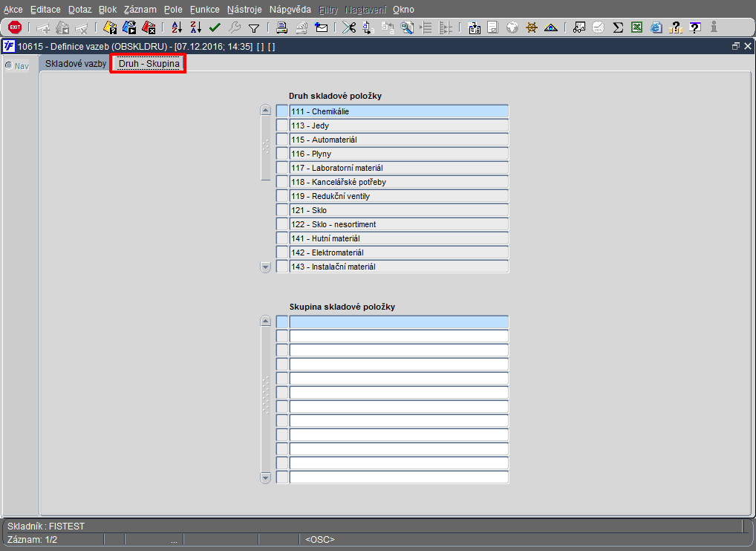Open the Dotaz menu

79,9
